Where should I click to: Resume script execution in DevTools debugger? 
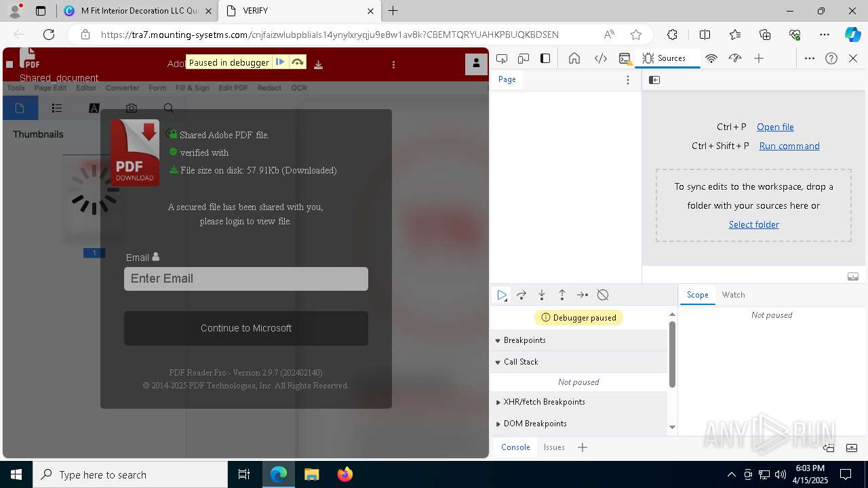502,295
